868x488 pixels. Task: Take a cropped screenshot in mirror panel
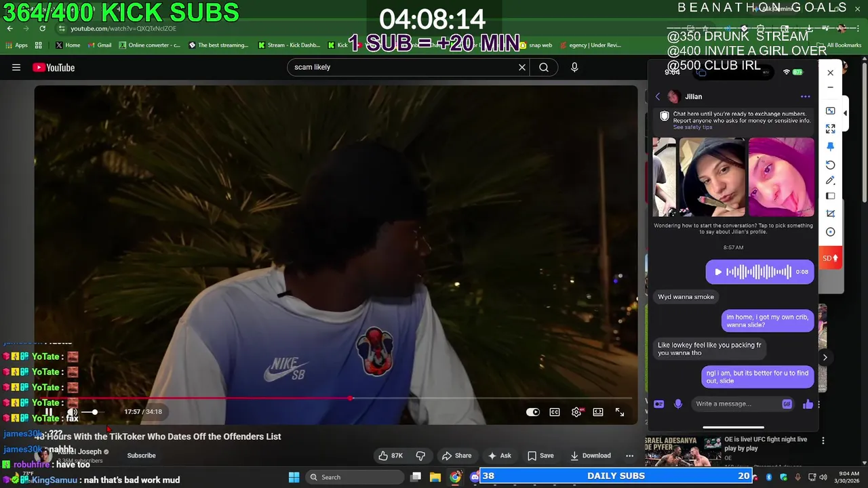(x=830, y=213)
